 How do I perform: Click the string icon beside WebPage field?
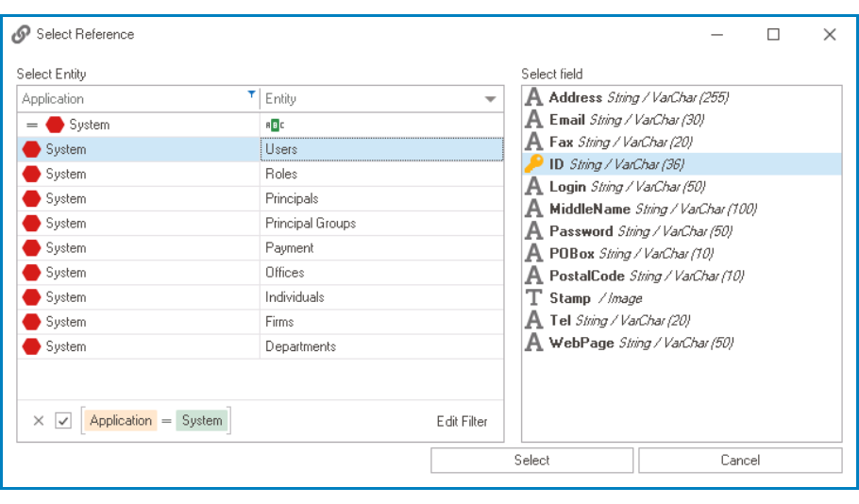533,343
